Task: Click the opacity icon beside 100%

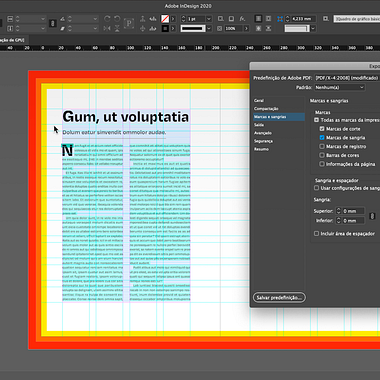Action: point(219,29)
